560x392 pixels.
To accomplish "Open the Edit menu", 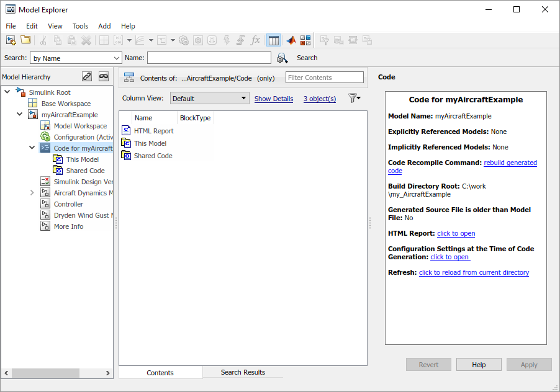I will 32,26.
